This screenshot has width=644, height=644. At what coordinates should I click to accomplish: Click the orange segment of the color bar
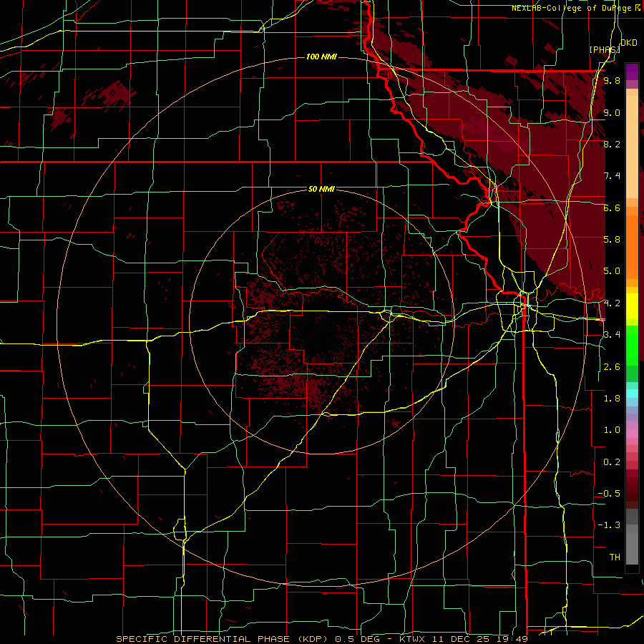[632, 246]
